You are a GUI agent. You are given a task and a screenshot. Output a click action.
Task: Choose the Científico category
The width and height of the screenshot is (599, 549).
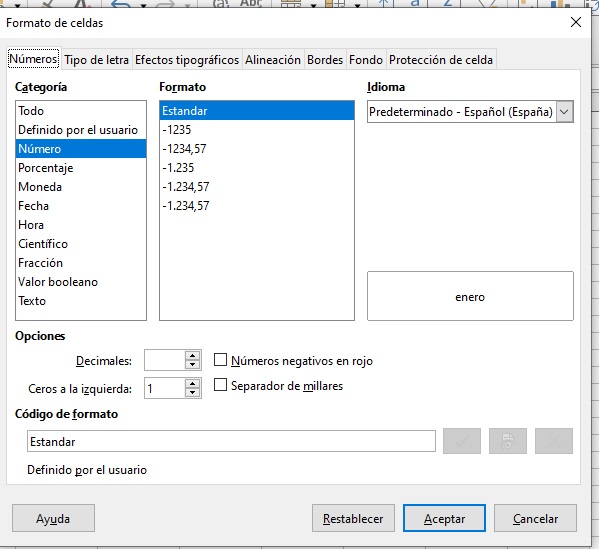click(81, 244)
